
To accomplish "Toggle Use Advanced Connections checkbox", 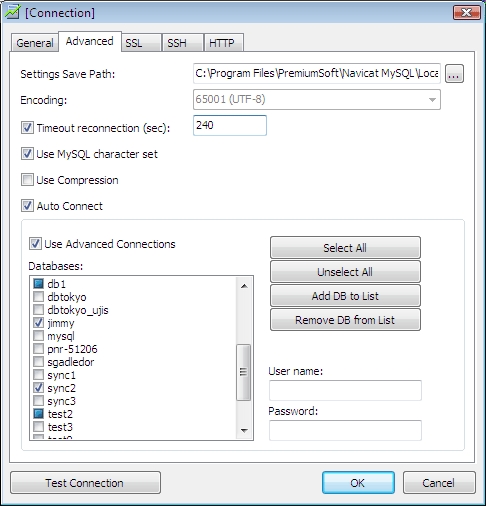I will click(35, 244).
